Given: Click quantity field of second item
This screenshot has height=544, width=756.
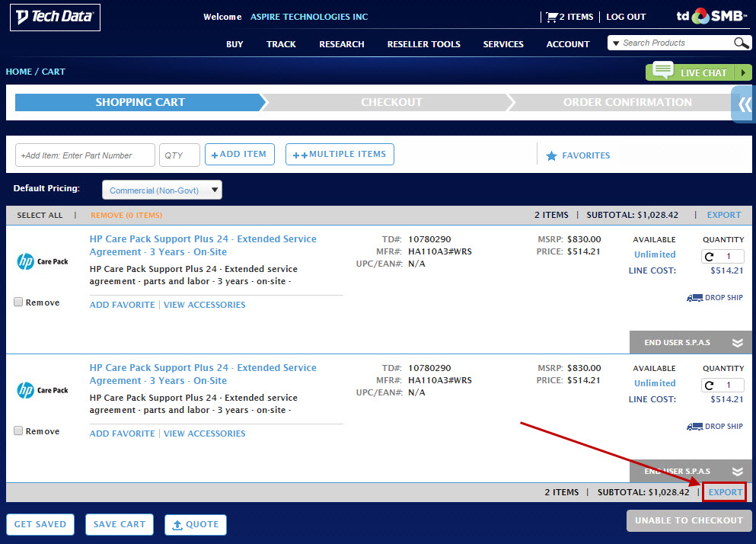Looking at the screenshot, I should click(729, 386).
